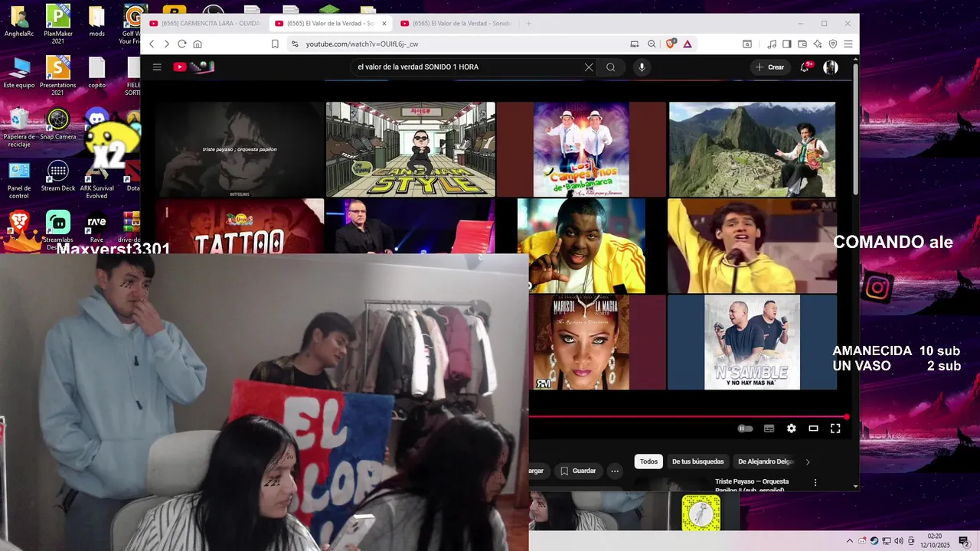Screen dimensions: 980x551
Task: Open the three-dot more actions button
Action: pos(615,471)
